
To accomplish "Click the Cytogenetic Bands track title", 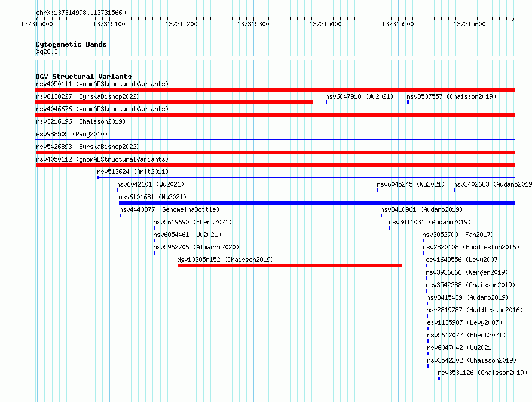I will click(71, 44).
